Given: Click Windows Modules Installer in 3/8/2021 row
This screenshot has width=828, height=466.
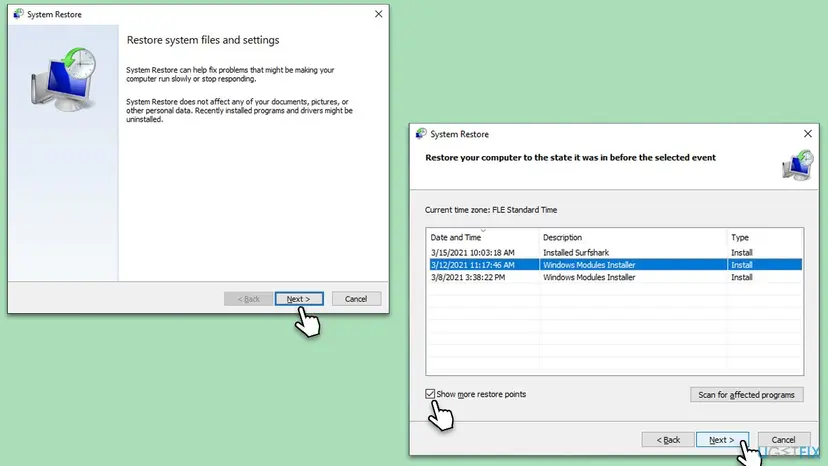Looking at the screenshot, I should 589,277.
